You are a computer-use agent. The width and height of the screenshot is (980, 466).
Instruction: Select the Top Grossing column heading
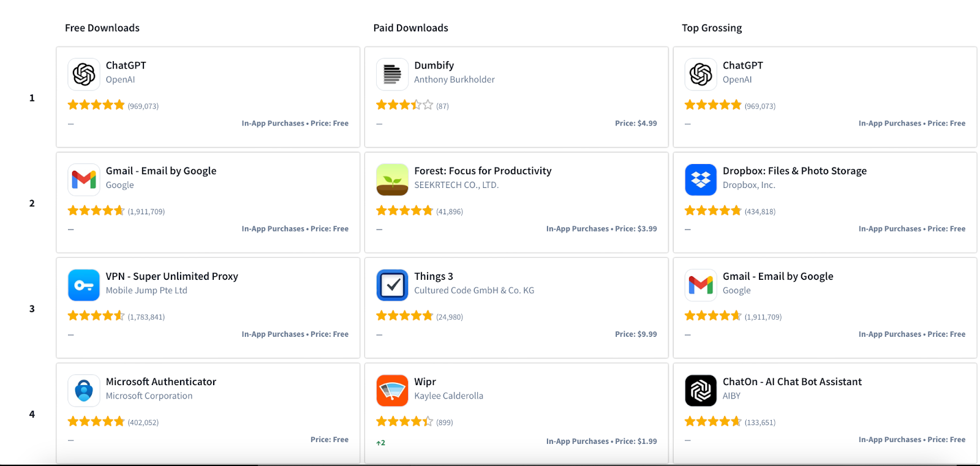coord(712,28)
